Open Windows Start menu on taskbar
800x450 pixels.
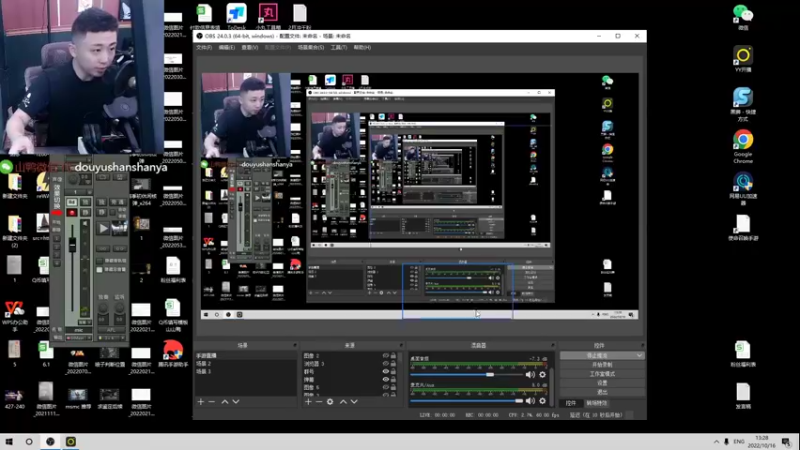9,442
